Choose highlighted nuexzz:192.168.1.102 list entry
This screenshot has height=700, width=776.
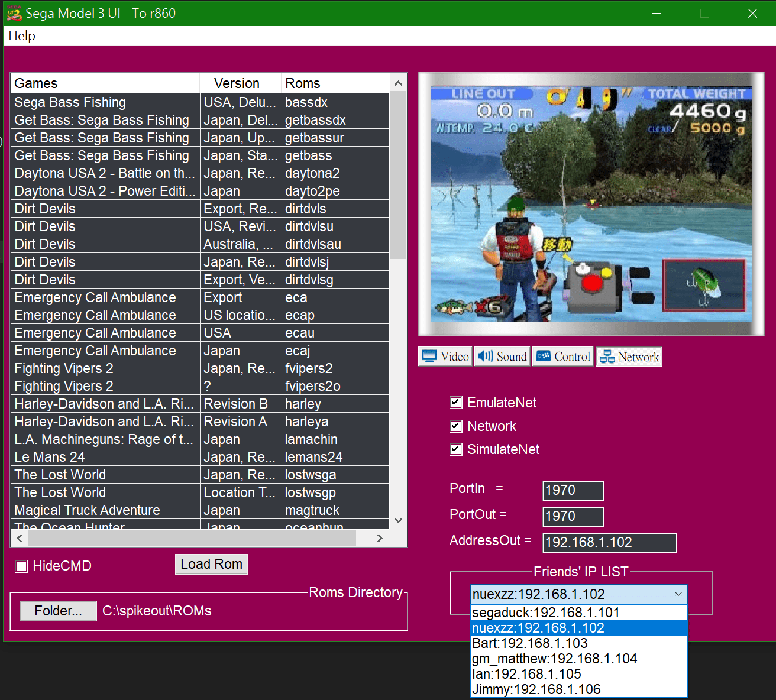[x=579, y=628]
